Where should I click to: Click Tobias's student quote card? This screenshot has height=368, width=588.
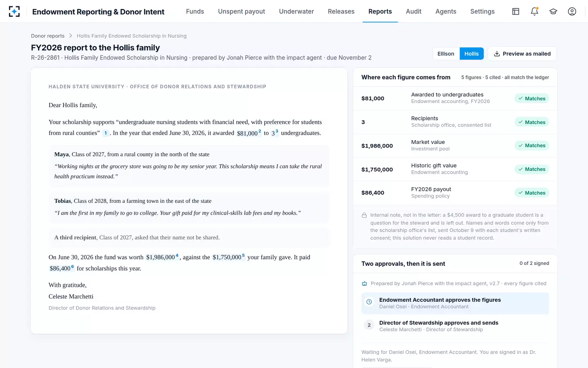coord(189,207)
